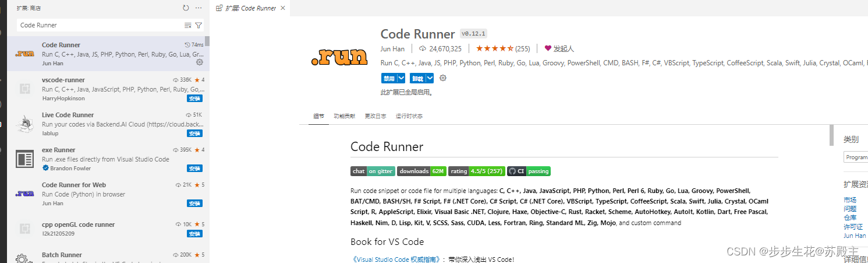
Task: Open the 问题 issues resource link
Action: click(x=850, y=209)
